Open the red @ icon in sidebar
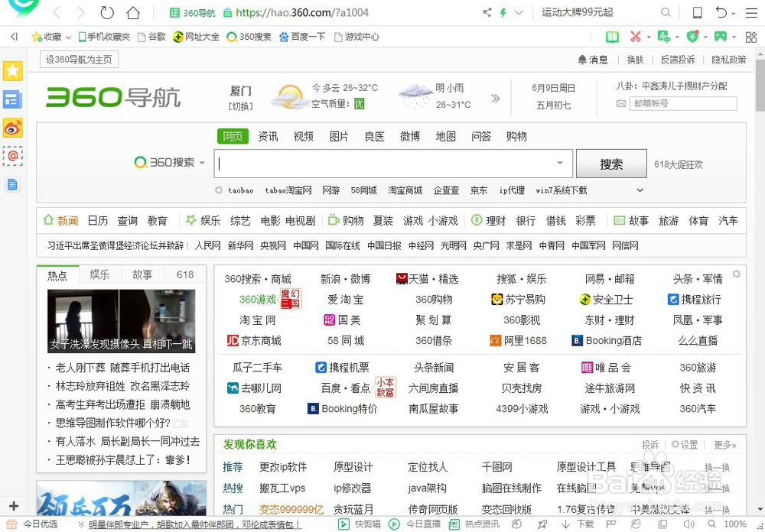The image size is (765, 532). tap(13, 156)
